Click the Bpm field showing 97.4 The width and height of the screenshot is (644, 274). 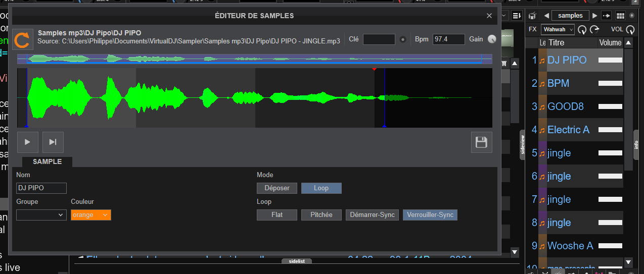tap(449, 39)
